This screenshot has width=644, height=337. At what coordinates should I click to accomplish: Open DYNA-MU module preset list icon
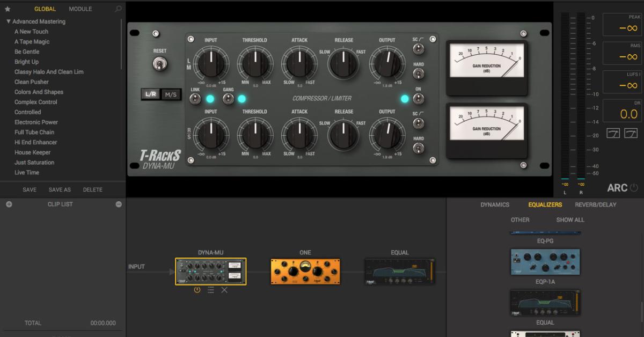(x=211, y=290)
